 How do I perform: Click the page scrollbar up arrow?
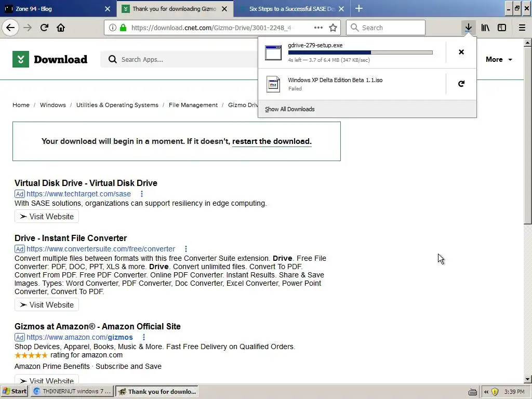pos(528,43)
